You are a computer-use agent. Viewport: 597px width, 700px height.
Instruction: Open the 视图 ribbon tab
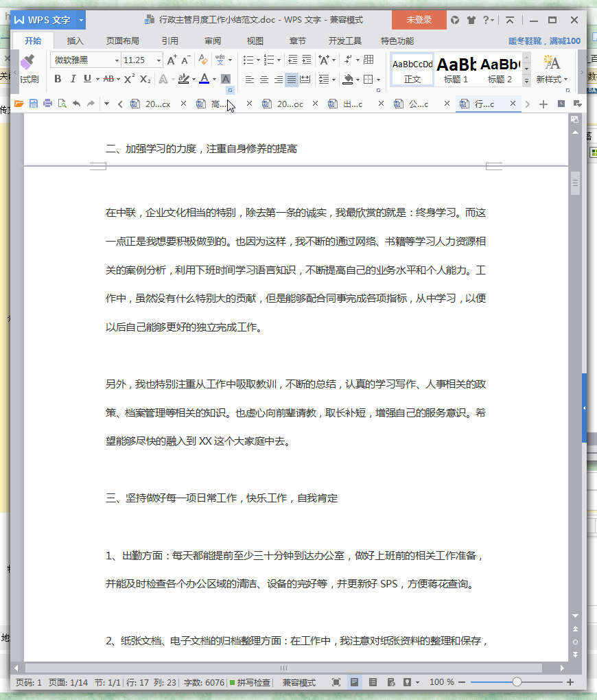(255, 41)
